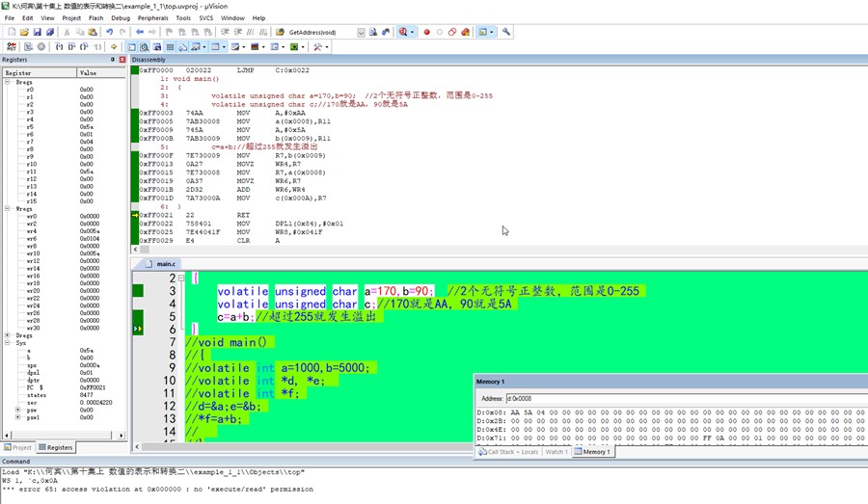
Task: Open the GetAddress(void) find dropdown
Action: [x=361, y=32]
